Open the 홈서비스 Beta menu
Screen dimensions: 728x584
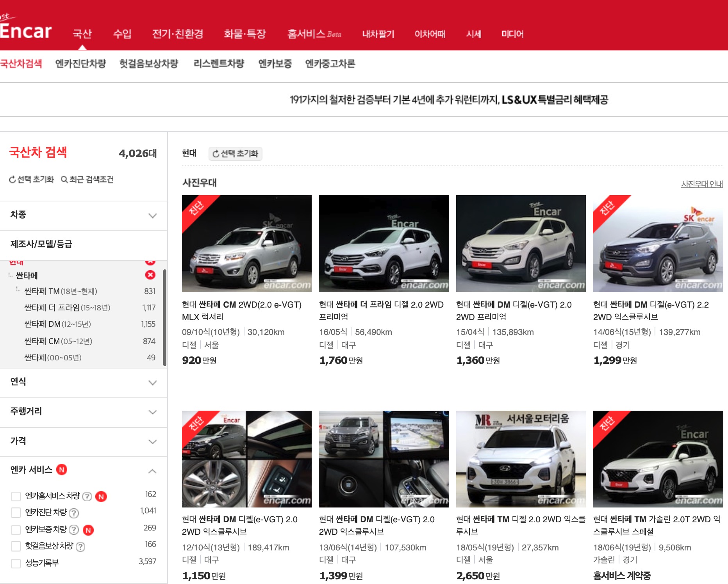point(314,34)
